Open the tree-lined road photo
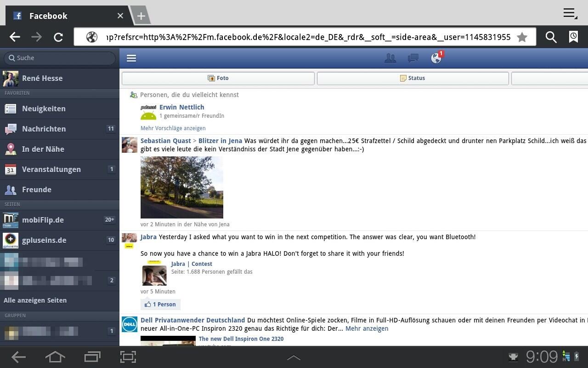Screen dimensions: 588x368 (182, 187)
